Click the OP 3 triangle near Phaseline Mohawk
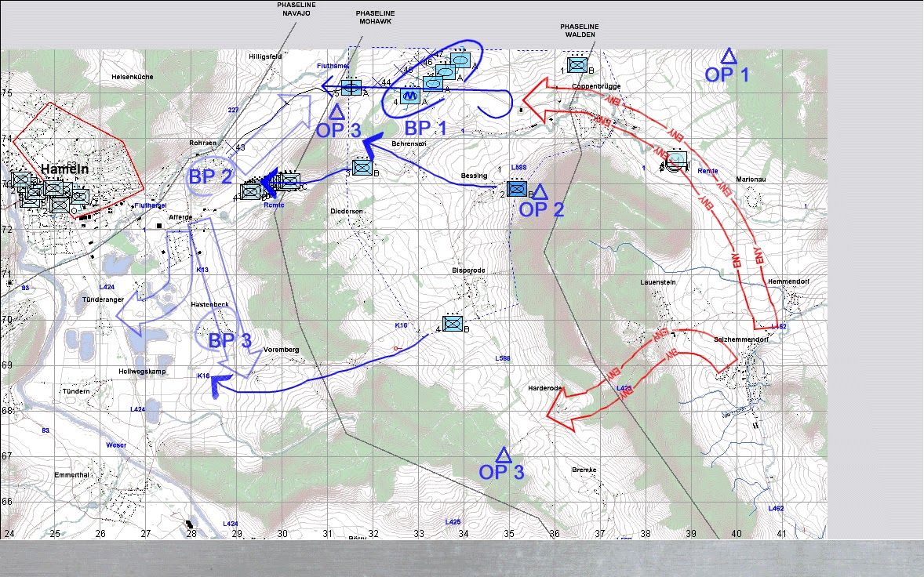This screenshot has height=577, width=924. tap(336, 112)
